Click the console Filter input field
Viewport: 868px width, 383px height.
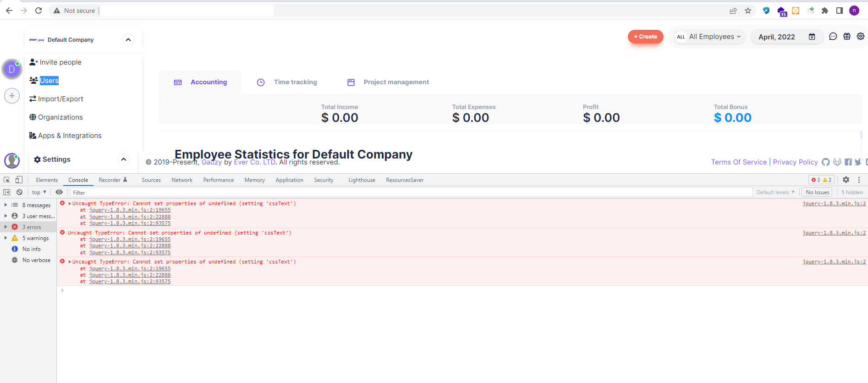pyautogui.click(x=411, y=192)
